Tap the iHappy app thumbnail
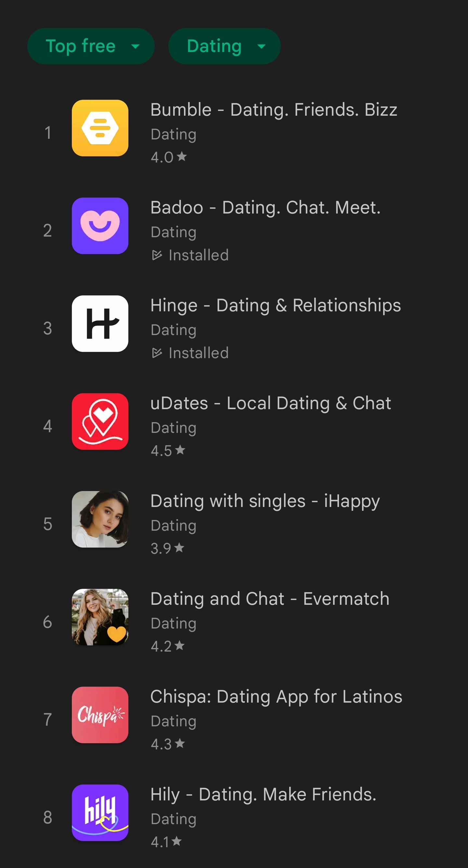Viewport: 468px width, 868px height. [100, 519]
